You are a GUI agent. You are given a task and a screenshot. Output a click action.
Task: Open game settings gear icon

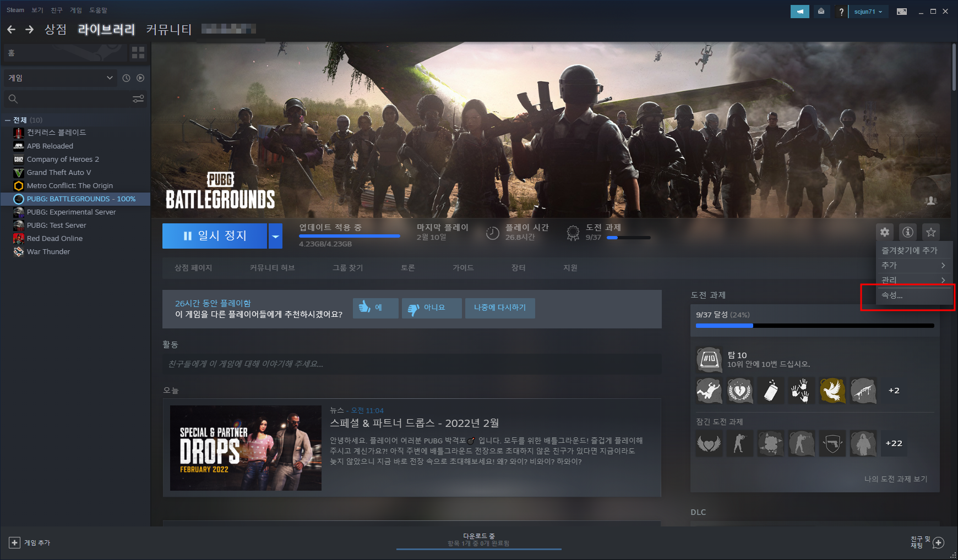[885, 232]
